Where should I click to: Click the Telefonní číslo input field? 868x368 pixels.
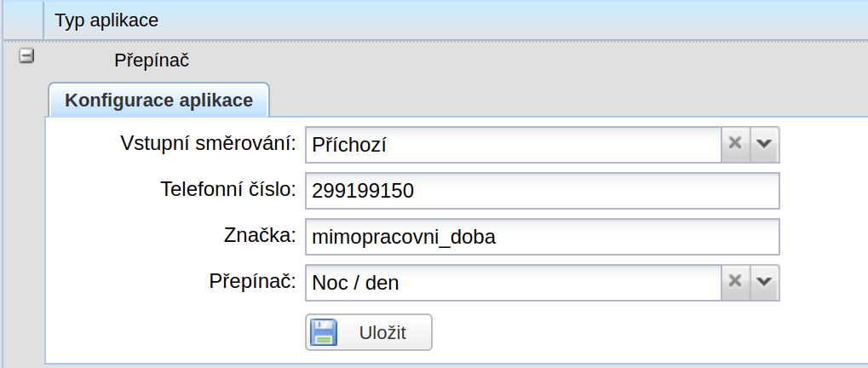543,191
